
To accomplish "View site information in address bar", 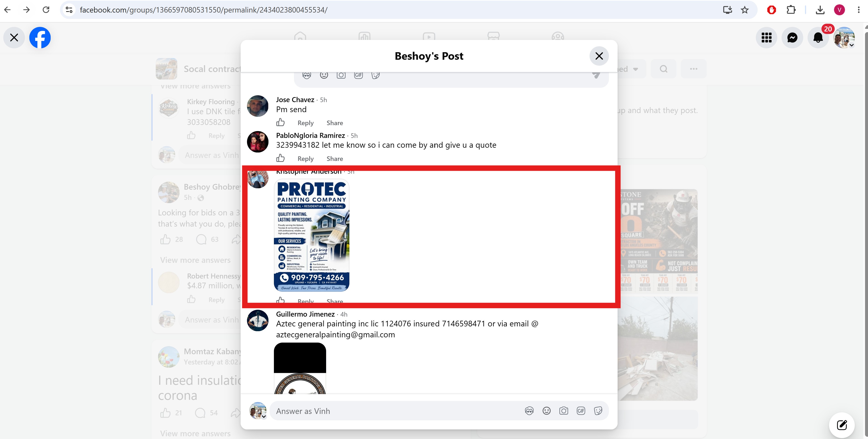I will coord(69,10).
